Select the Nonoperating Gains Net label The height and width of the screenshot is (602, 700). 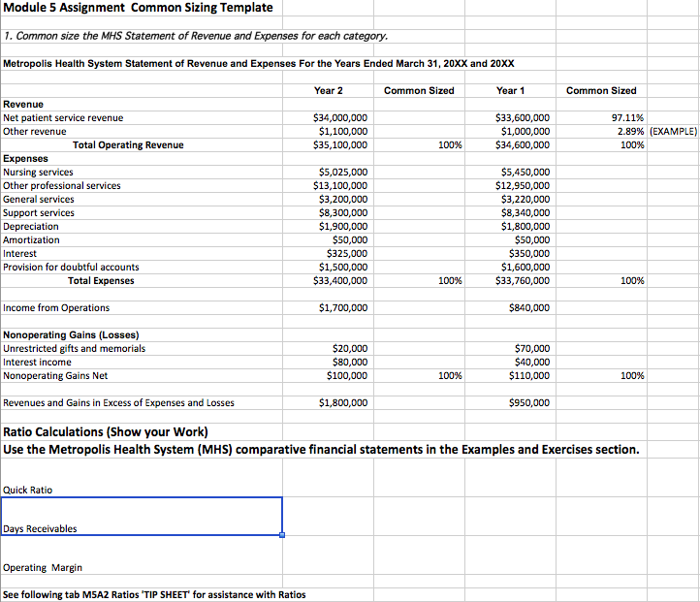(56, 376)
